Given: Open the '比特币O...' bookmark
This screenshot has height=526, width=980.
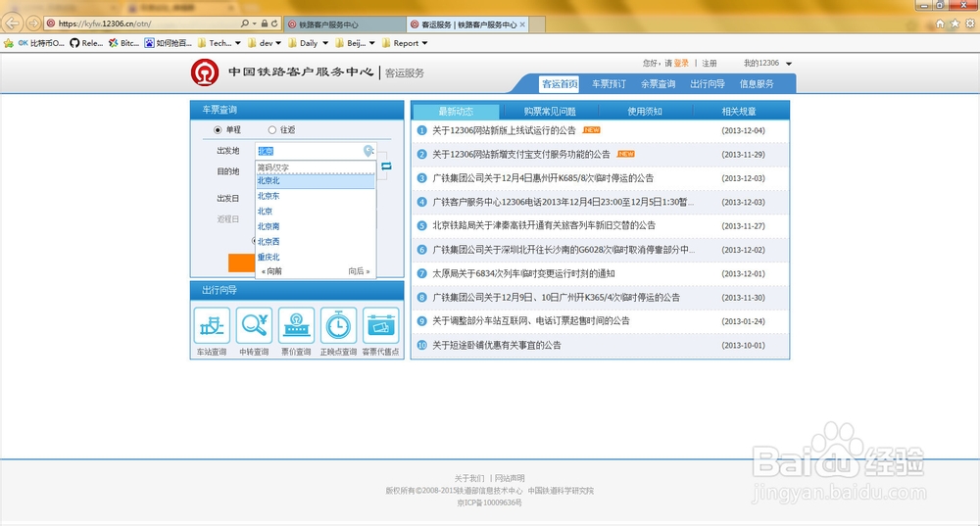Looking at the screenshot, I should click(41, 43).
